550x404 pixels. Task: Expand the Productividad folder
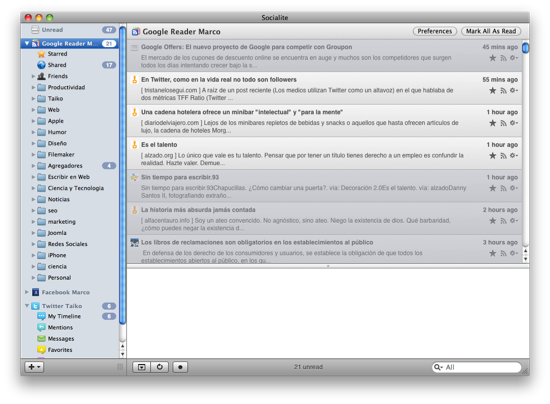33,87
